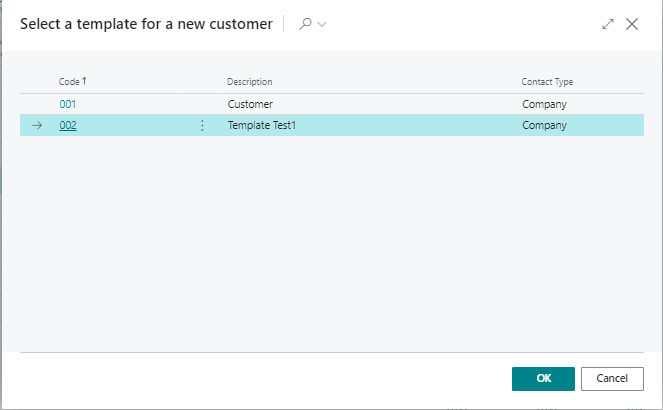
Task: Confirm selection with the OK button
Action: 543,379
